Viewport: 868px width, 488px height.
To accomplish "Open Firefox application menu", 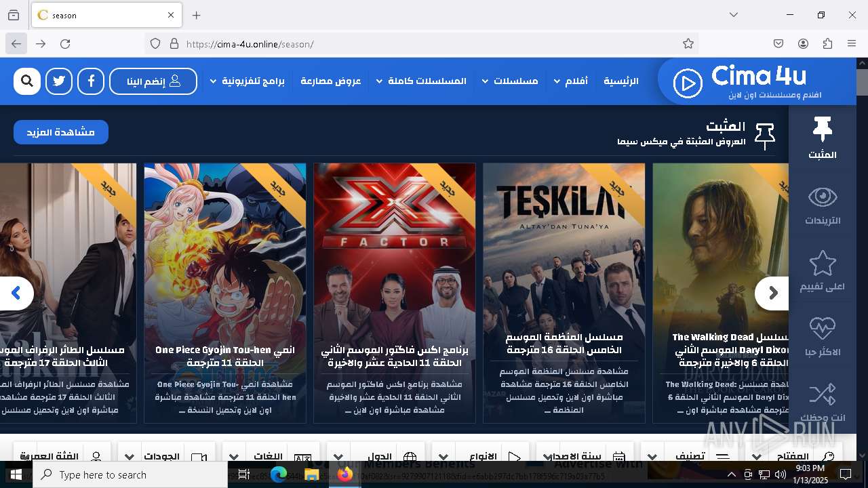I will [x=852, y=43].
